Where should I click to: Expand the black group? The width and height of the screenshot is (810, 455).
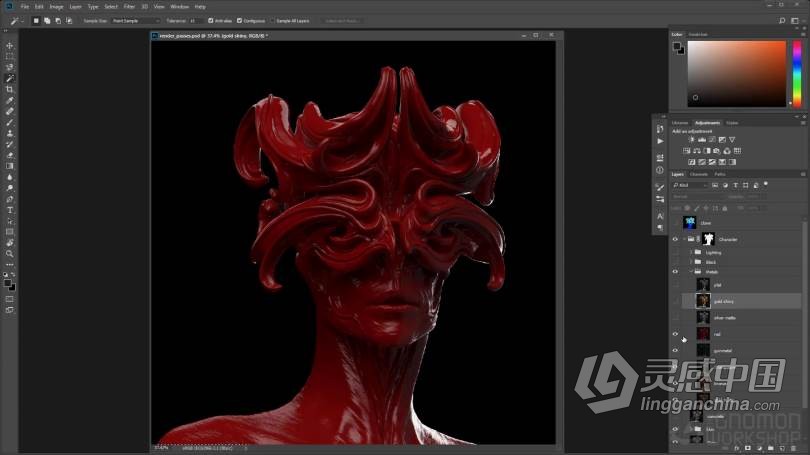(691, 262)
